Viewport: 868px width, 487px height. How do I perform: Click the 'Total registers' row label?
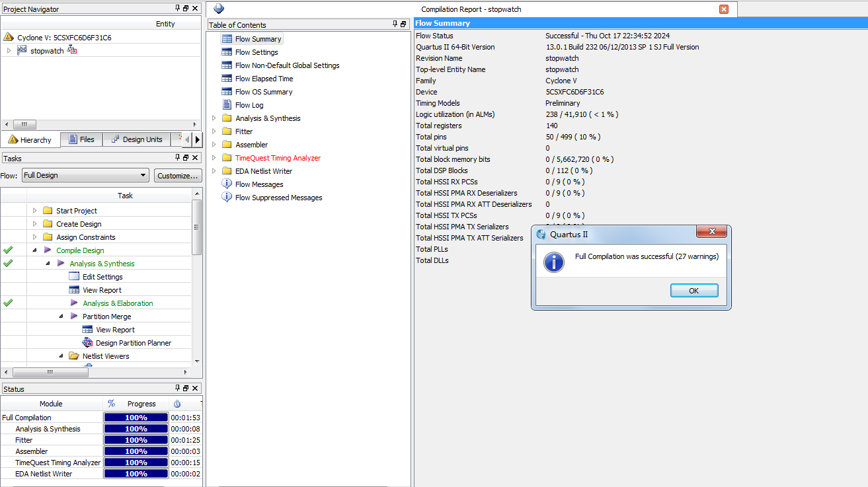pyautogui.click(x=439, y=126)
